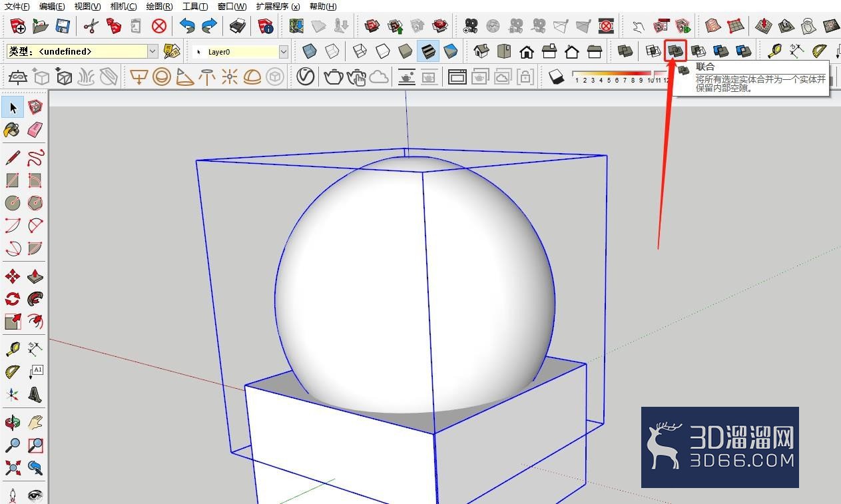Viewport: 841px width, 504px height.
Task: Pick the Tape Measure tool in left toolbar
Action: [x=13, y=349]
